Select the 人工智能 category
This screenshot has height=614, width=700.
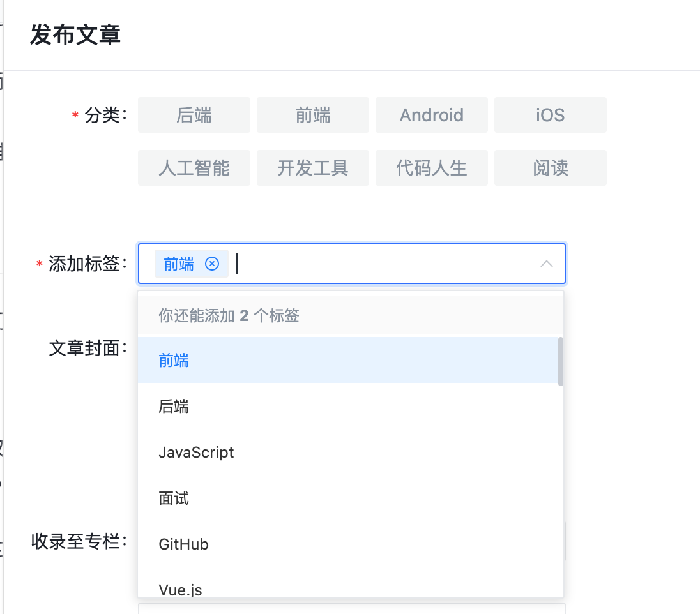[x=194, y=168]
